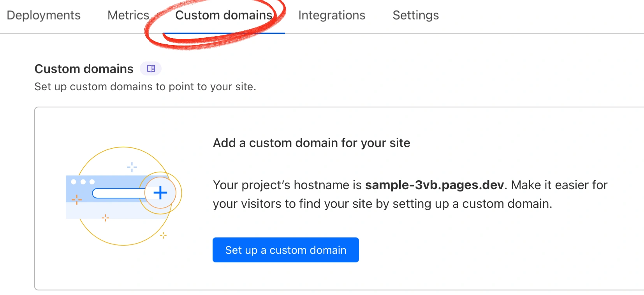The image size is (644, 295).
Task: Click the blue plus icon in the illustration
Action: [x=160, y=193]
